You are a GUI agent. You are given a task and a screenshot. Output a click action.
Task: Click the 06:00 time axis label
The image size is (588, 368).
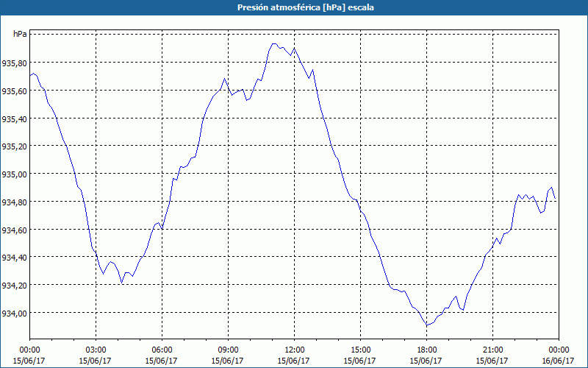pyautogui.click(x=162, y=350)
